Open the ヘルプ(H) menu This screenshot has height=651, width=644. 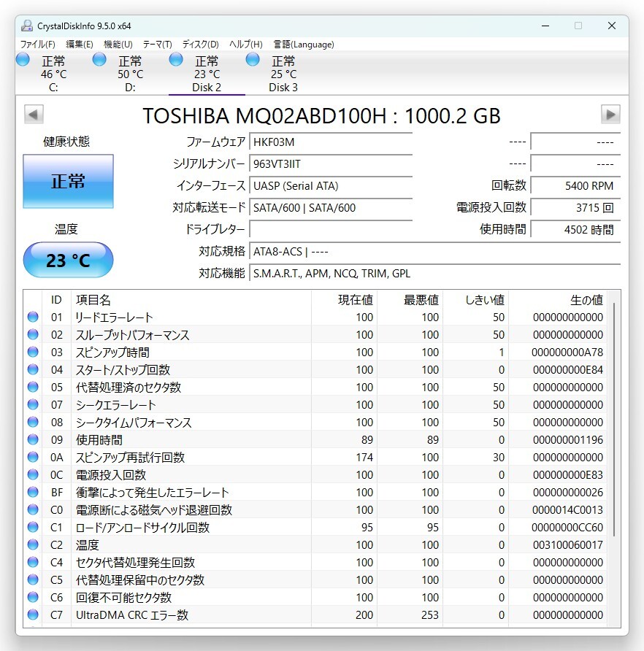(245, 44)
